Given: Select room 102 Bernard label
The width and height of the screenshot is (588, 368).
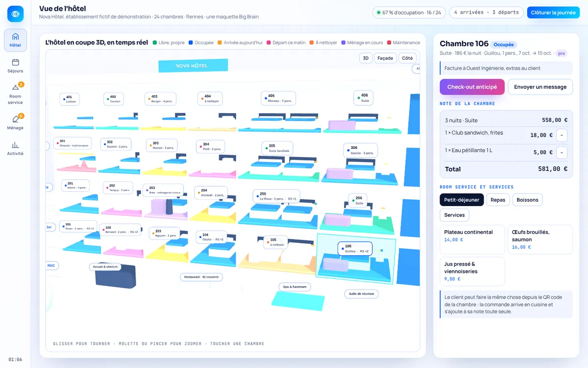Looking at the screenshot, I should 121,230.
